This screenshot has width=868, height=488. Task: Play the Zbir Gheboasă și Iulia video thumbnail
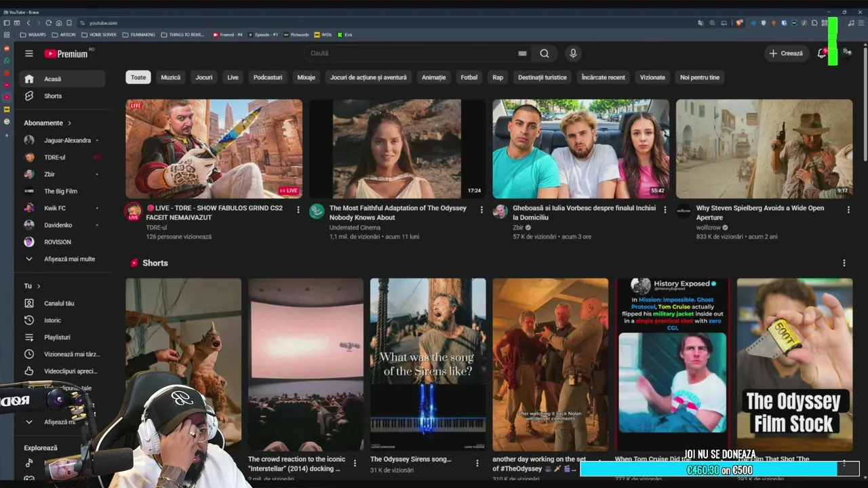click(x=580, y=149)
